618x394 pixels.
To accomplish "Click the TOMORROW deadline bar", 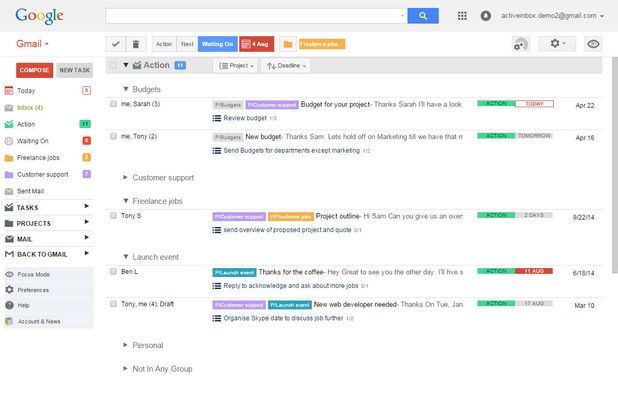I will (534, 136).
